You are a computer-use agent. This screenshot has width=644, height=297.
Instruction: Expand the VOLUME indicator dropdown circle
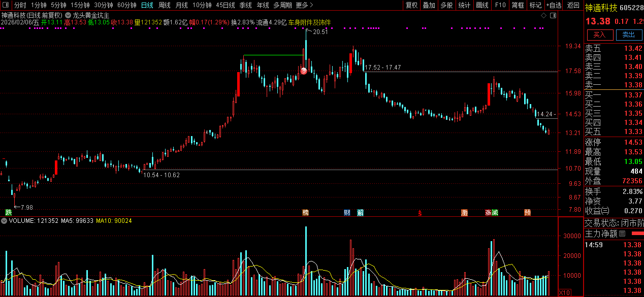tap(4, 221)
